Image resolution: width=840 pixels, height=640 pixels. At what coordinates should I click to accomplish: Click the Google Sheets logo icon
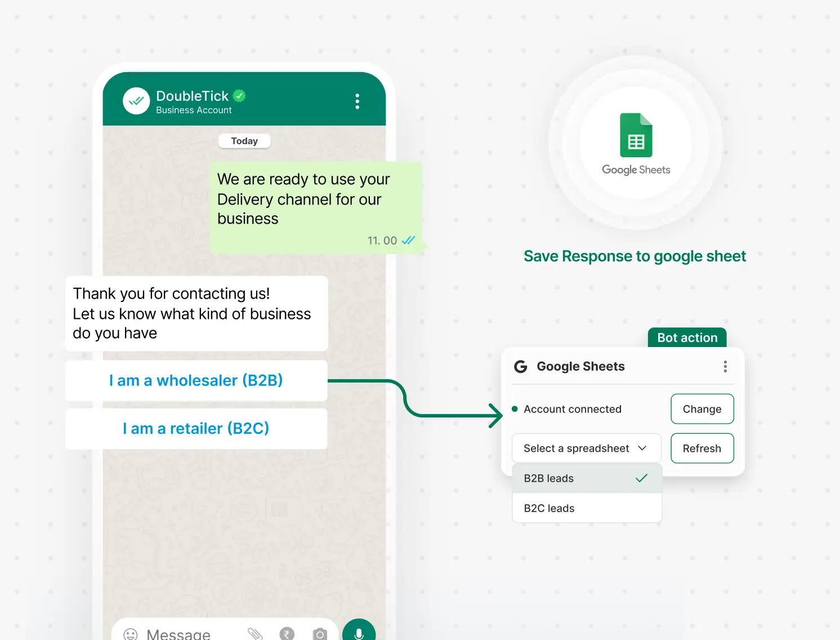pyautogui.click(x=635, y=135)
